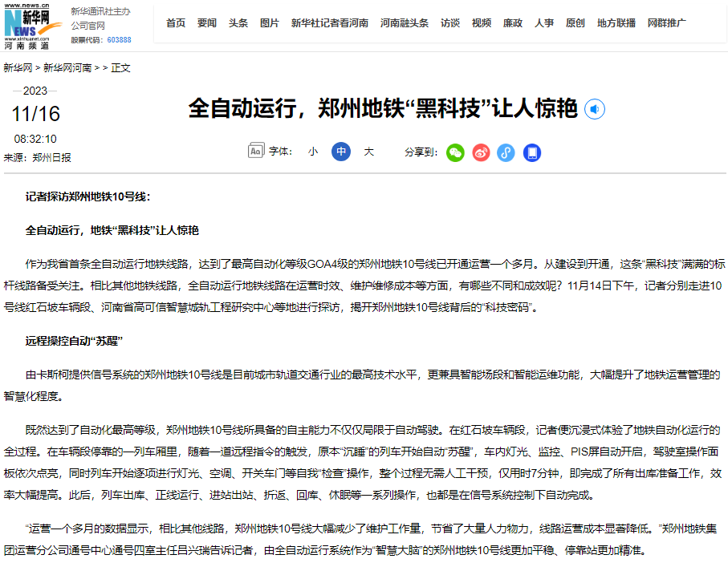Click the source text 郑州日报
728x567 pixels.
point(51,158)
